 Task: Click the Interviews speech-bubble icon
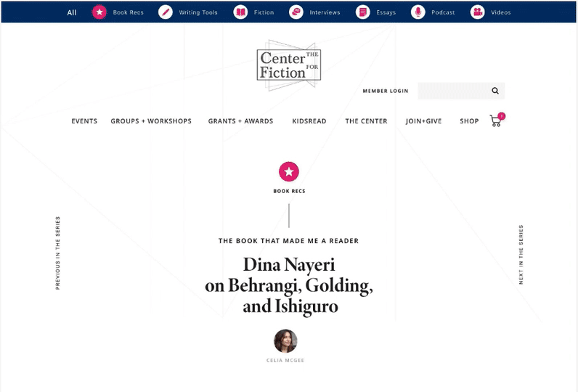coord(296,12)
